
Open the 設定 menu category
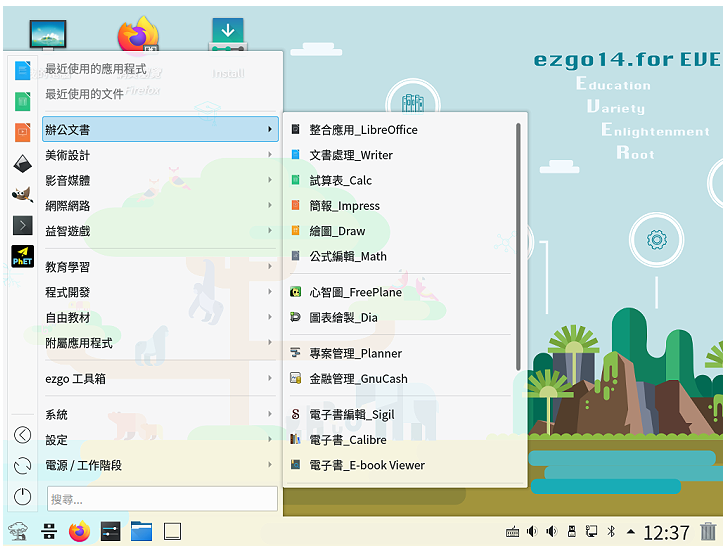pos(160,440)
